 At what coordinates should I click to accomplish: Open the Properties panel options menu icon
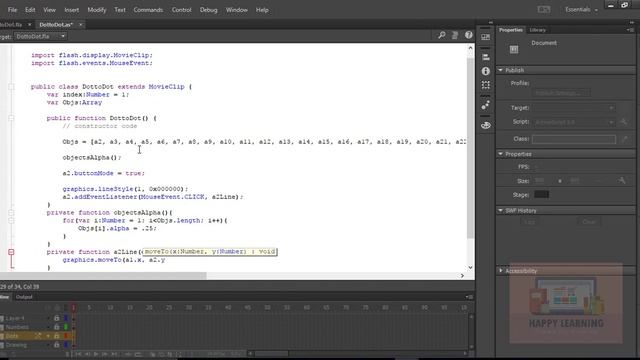point(630,30)
